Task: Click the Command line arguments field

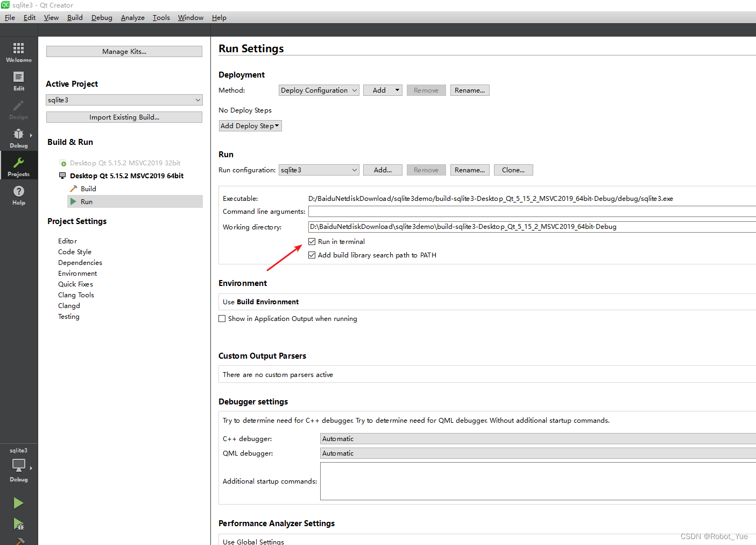Action: [532, 212]
